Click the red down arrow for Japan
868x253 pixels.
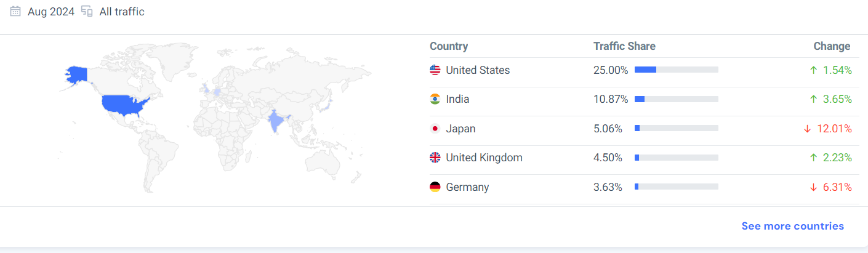pos(807,129)
